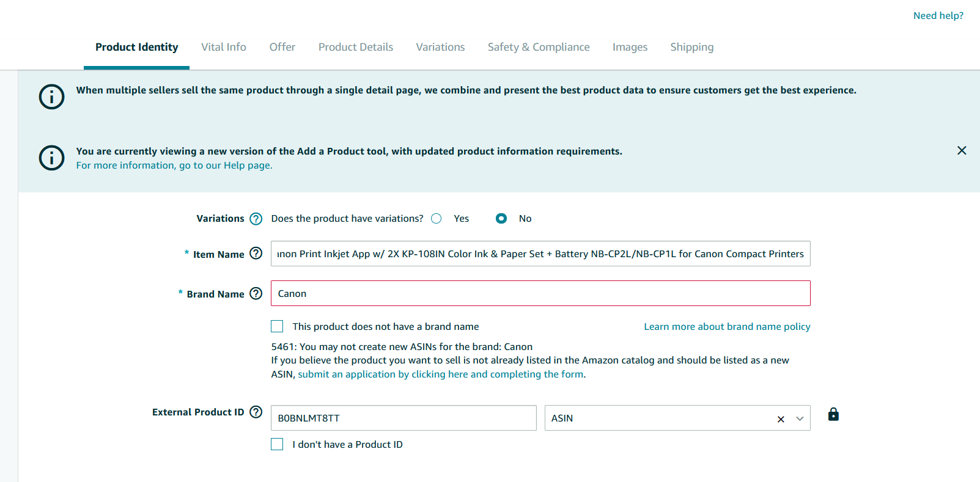Clear the ASIN selection with the X
Image resolution: width=980 pixels, height=482 pixels.
781,419
